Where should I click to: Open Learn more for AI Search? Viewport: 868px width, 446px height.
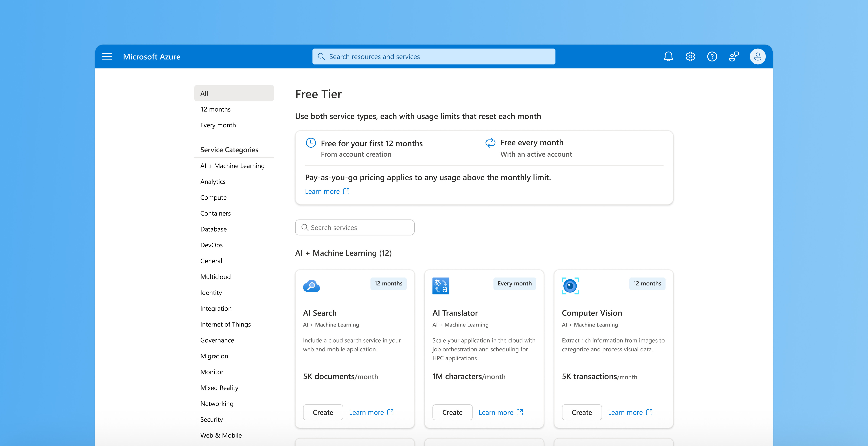click(371, 412)
